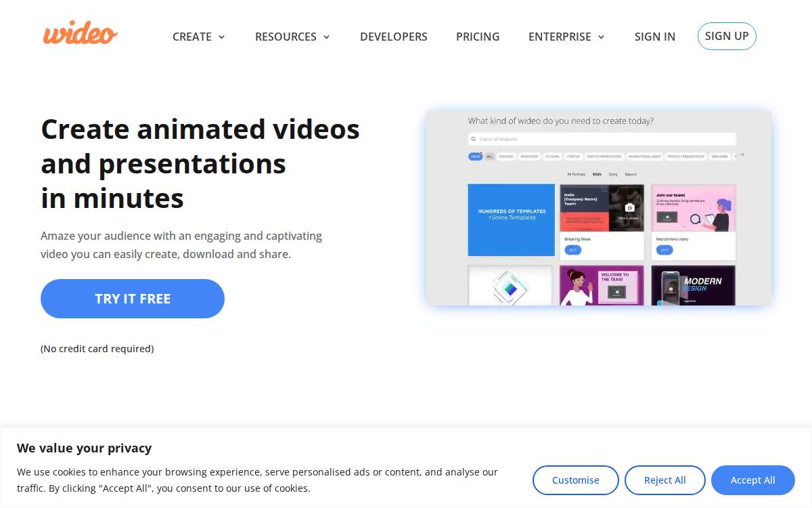Click EDIT under Breaking News

(573, 250)
